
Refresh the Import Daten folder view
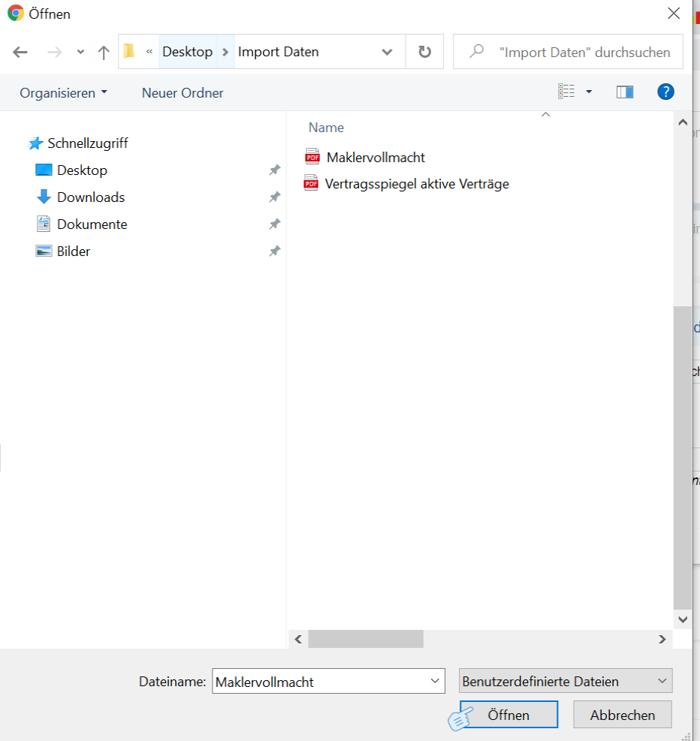click(x=424, y=52)
